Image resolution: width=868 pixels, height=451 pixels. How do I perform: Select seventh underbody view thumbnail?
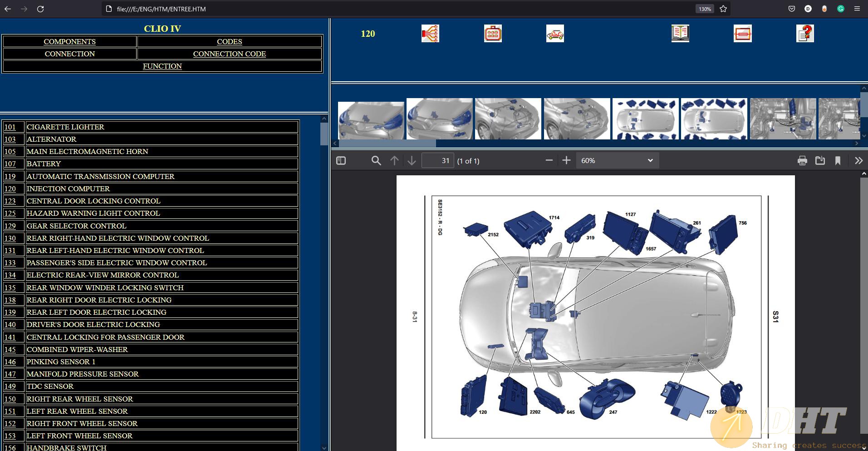(x=783, y=119)
